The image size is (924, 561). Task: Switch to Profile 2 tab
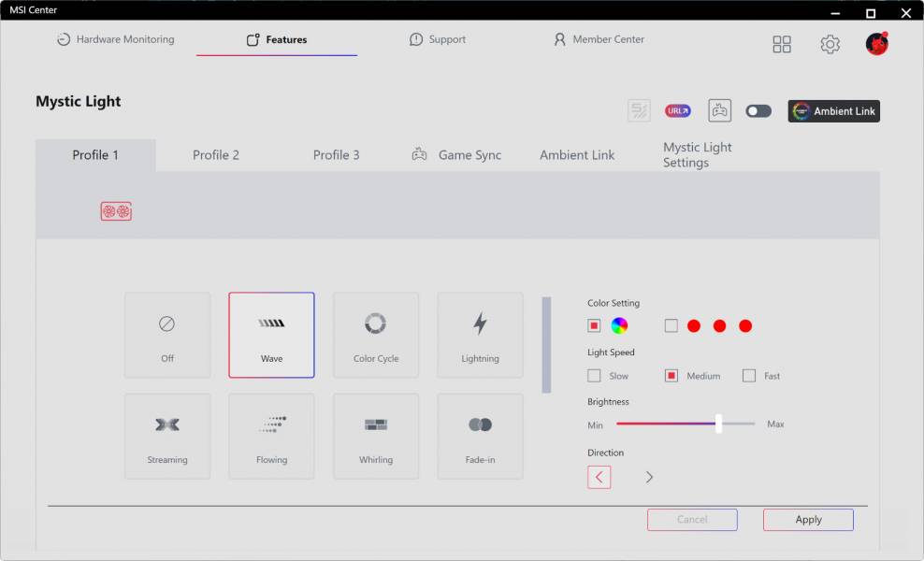click(x=216, y=155)
